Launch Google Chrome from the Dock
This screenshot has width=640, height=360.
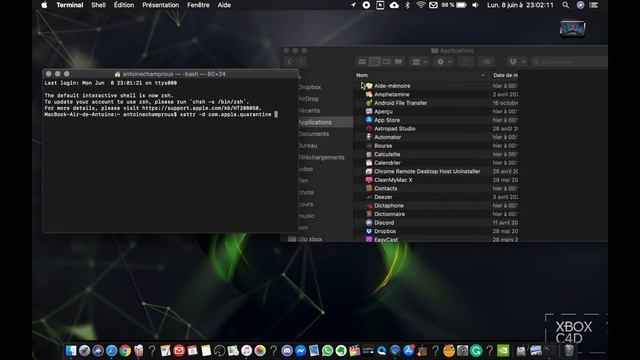coord(125,351)
